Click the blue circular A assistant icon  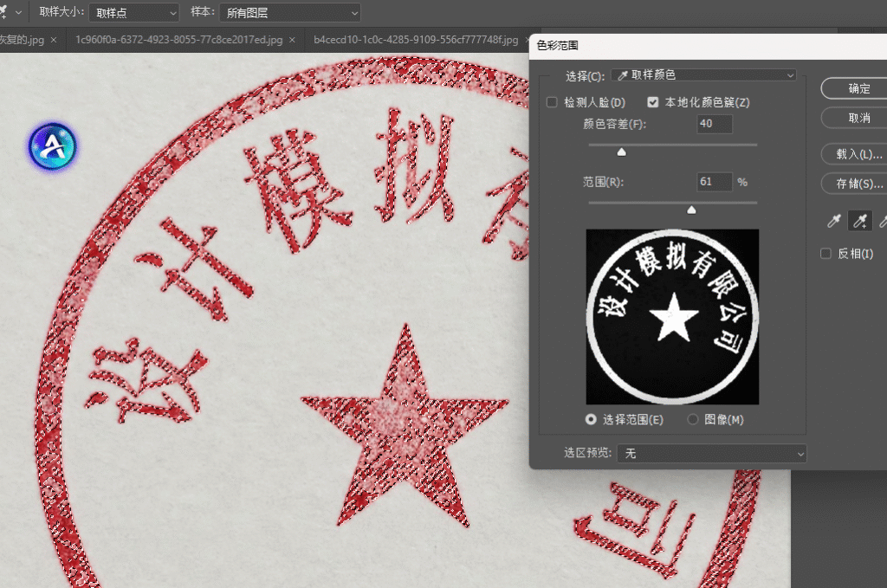tap(53, 147)
